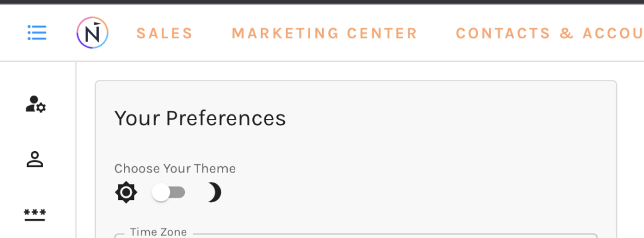Open the user settings icon with gear

[36, 104]
